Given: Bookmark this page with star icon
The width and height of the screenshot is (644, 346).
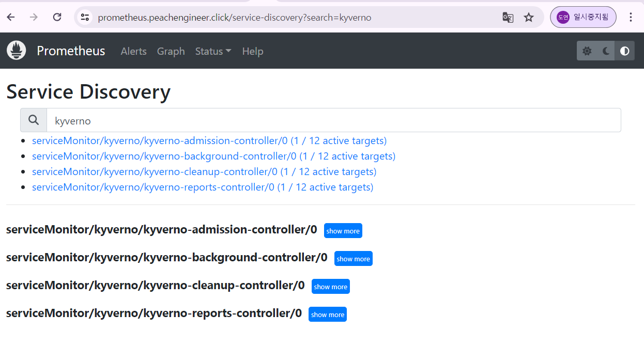Looking at the screenshot, I should 529,17.
